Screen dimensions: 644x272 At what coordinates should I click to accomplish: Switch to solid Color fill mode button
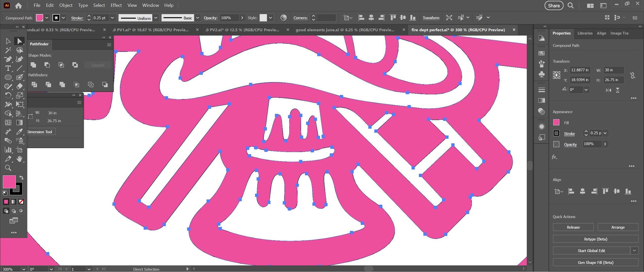[x=6, y=202]
